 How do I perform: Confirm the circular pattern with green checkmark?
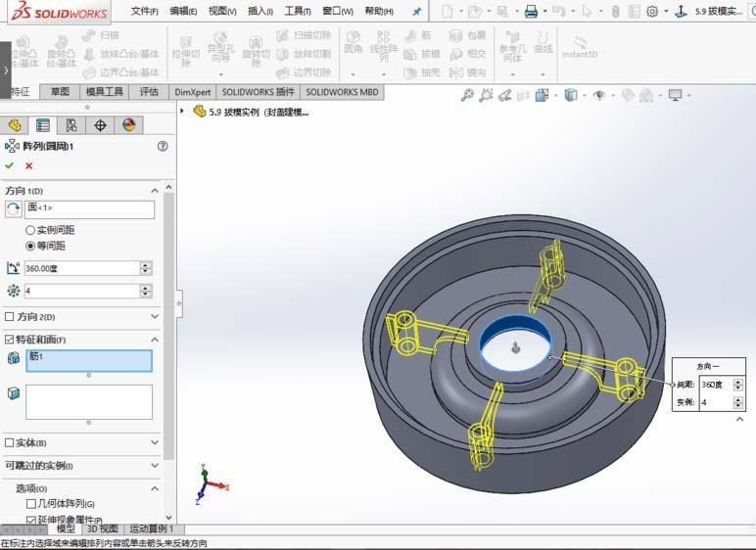coord(9,165)
